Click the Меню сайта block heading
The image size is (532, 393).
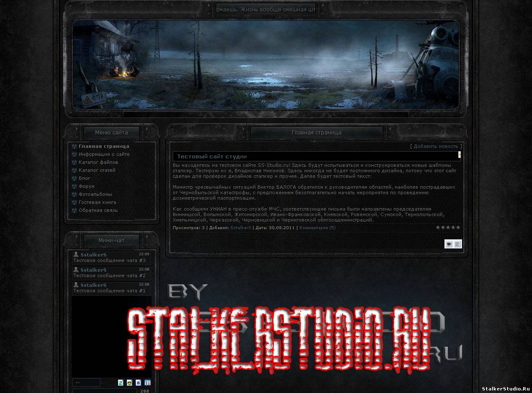pos(112,132)
